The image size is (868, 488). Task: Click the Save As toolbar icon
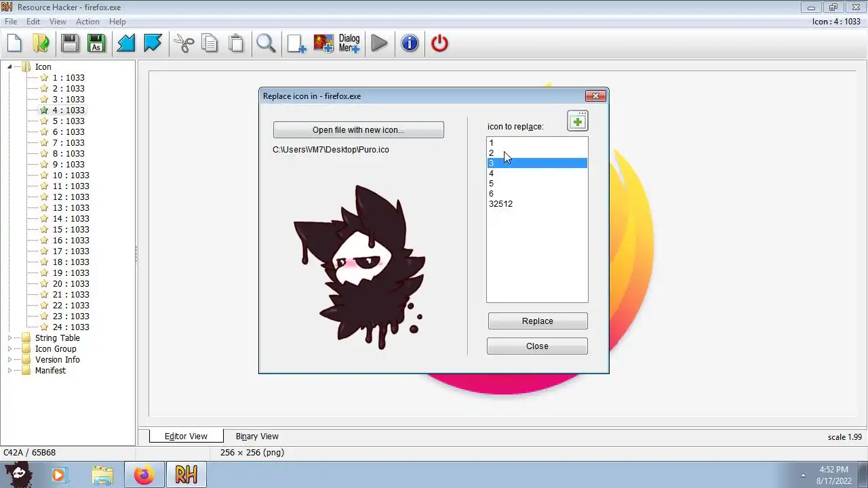pos(96,43)
